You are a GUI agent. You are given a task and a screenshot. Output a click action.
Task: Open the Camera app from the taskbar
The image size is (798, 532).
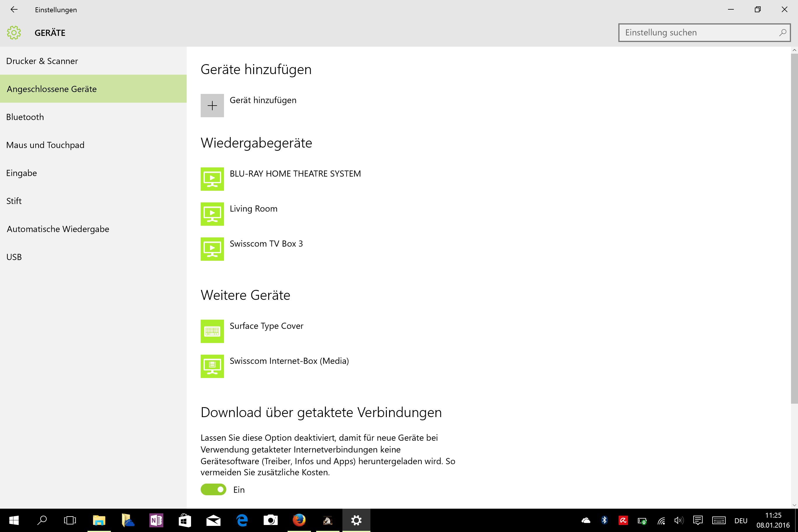270,520
